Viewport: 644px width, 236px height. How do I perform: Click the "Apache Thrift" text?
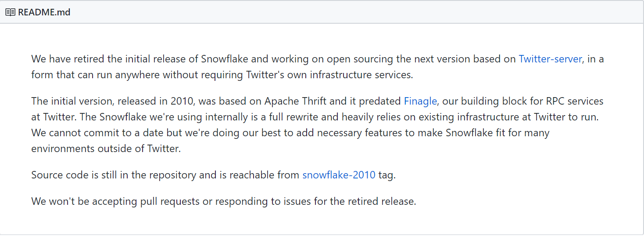[295, 101]
